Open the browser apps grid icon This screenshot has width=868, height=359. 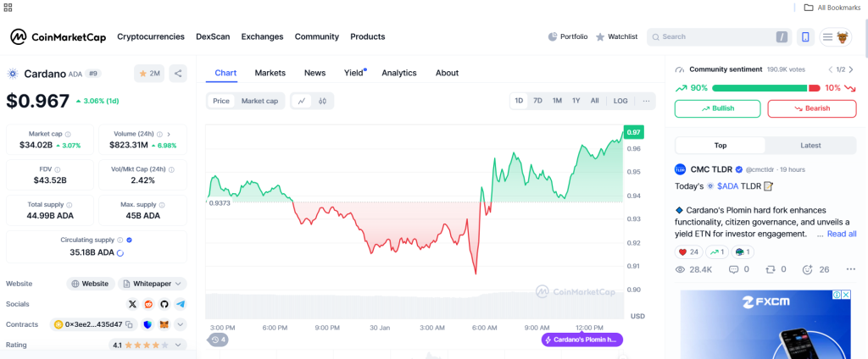tap(8, 7)
